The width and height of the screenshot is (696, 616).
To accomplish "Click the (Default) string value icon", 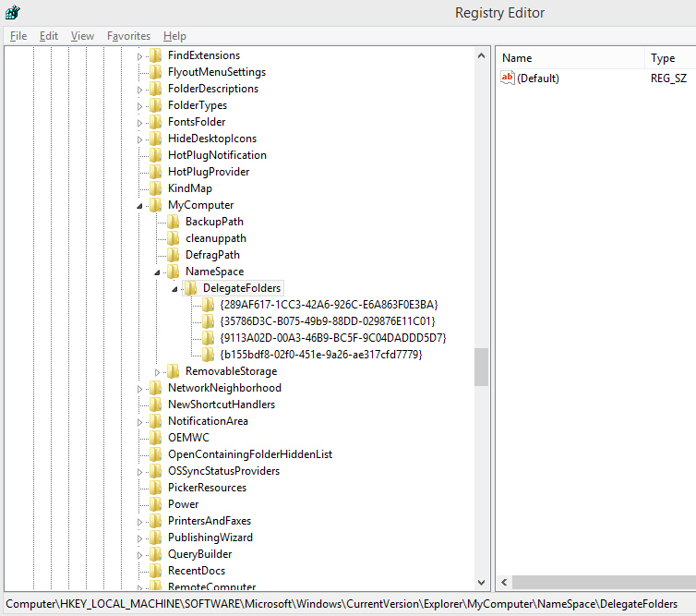I will click(507, 79).
